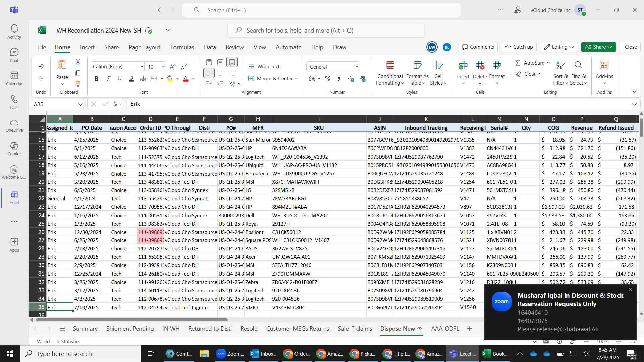Toggle Top Align
Image resolution: width=644 pixels, height=362 pixels.
[209, 62]
